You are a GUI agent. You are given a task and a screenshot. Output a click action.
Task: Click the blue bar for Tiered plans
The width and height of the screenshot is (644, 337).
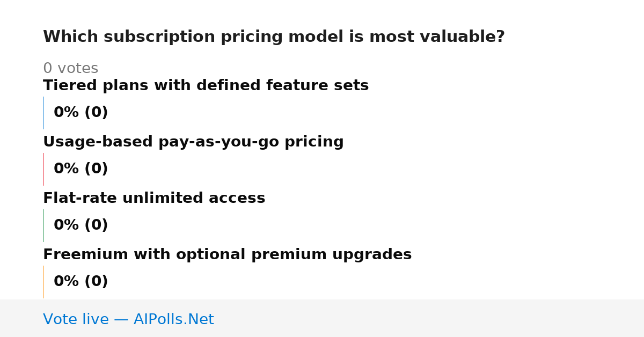(43, 113)
